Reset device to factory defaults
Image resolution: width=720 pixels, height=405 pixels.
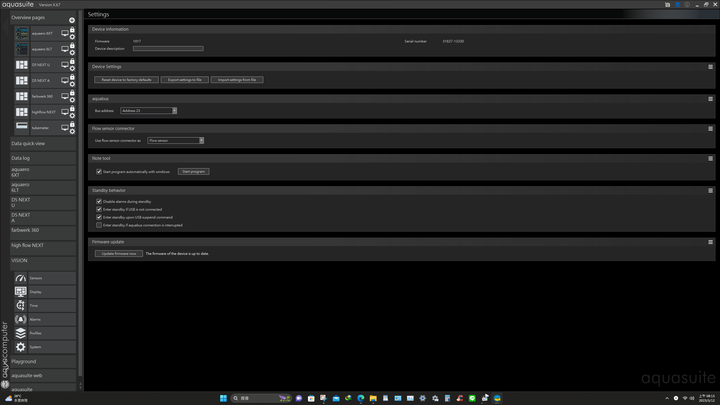tap(126, 80)
